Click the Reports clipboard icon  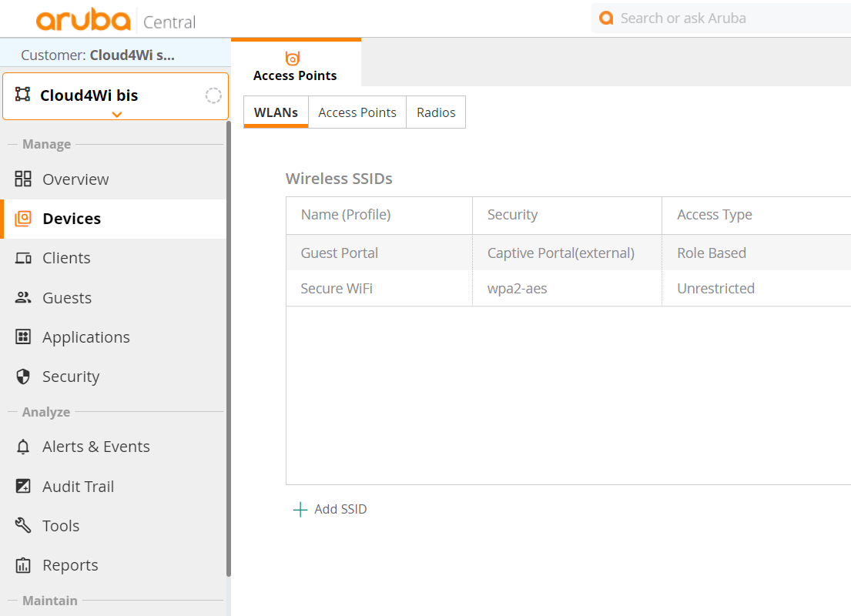pos(23,565)
